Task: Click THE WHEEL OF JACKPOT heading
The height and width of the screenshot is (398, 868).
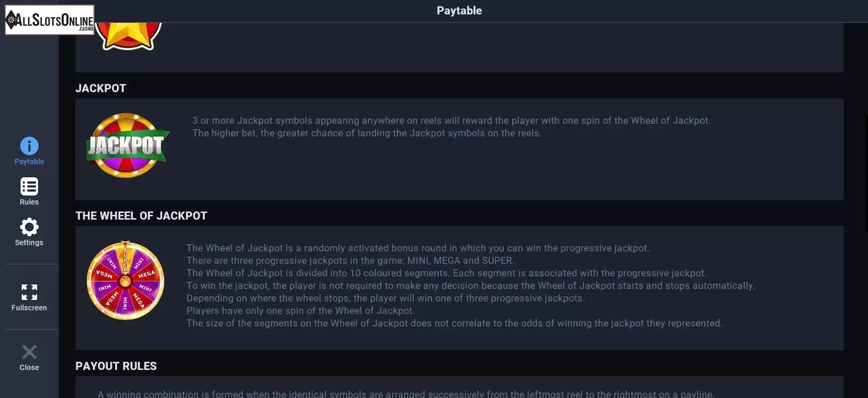Action: click(x=142, y=216)
